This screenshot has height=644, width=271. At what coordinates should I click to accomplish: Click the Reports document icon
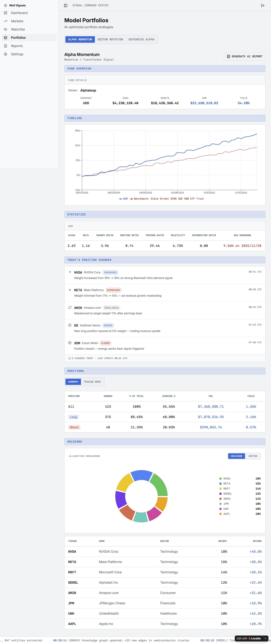[x=6, y=46]
